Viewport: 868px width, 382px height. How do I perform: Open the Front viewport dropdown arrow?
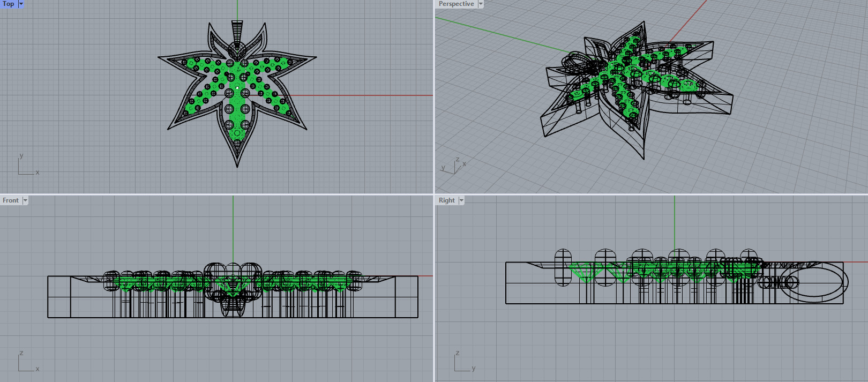[25, 200]
